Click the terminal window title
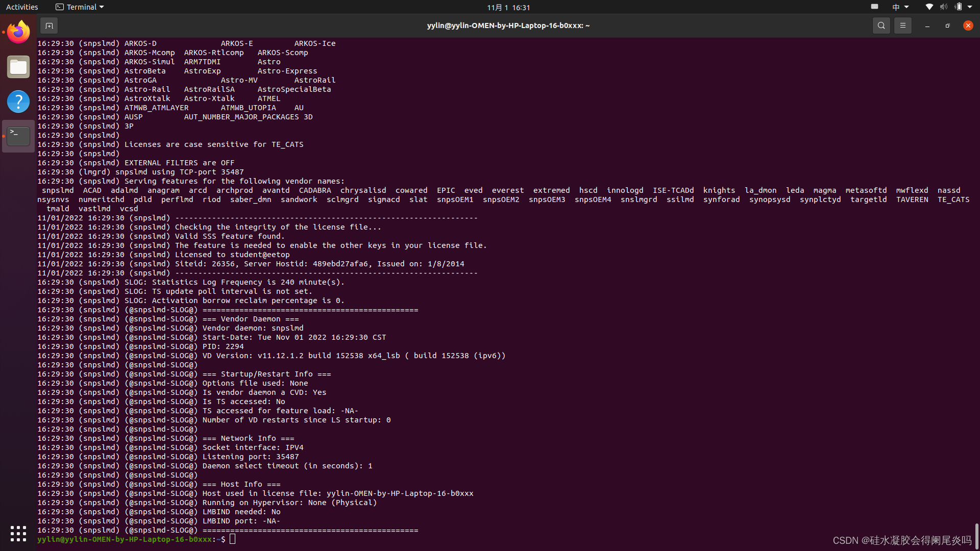This screenshot has width=980, height=551. point(508,26)
